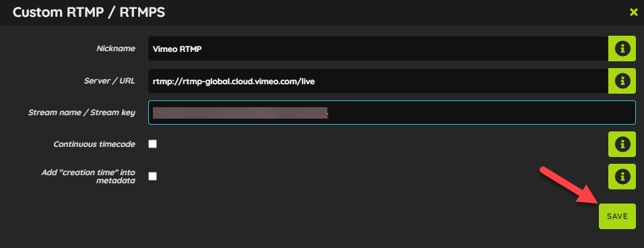
Task: Tick the Add "creation time" into metadata checkbox
Action: pos(153,176)
